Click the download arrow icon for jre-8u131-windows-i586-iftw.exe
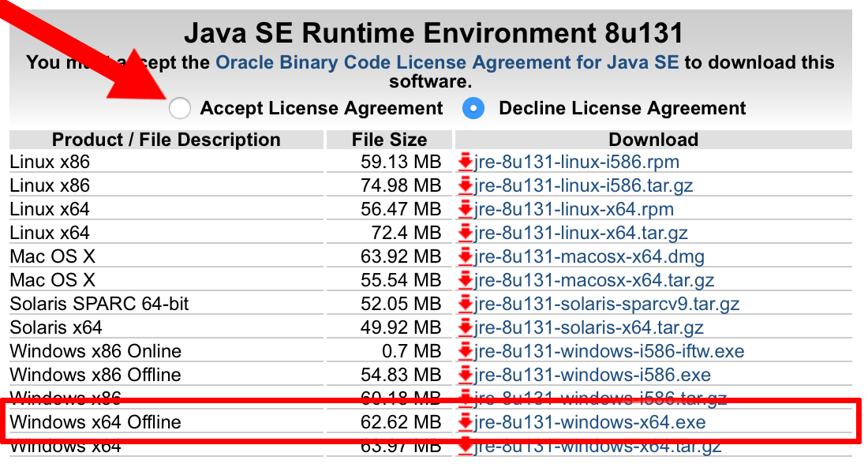The width and height of the screenshot is (868, 475). (x=466, y=352)
